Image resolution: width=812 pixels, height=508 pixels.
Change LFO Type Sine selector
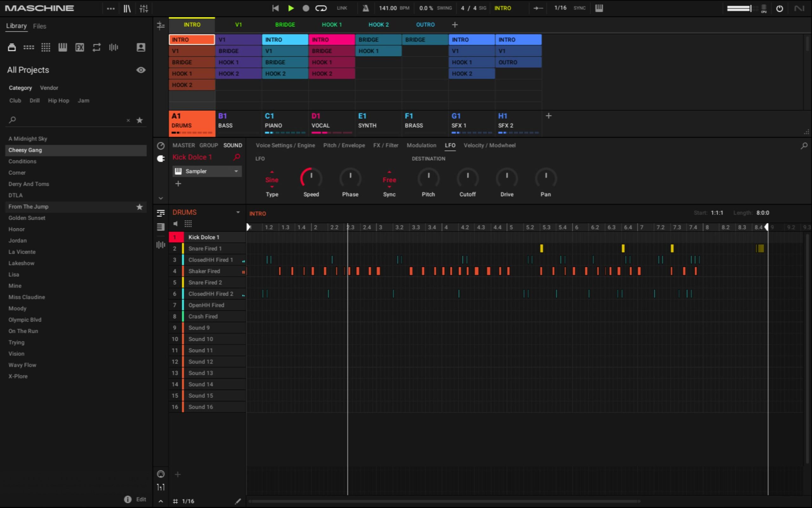pos(272,180)
